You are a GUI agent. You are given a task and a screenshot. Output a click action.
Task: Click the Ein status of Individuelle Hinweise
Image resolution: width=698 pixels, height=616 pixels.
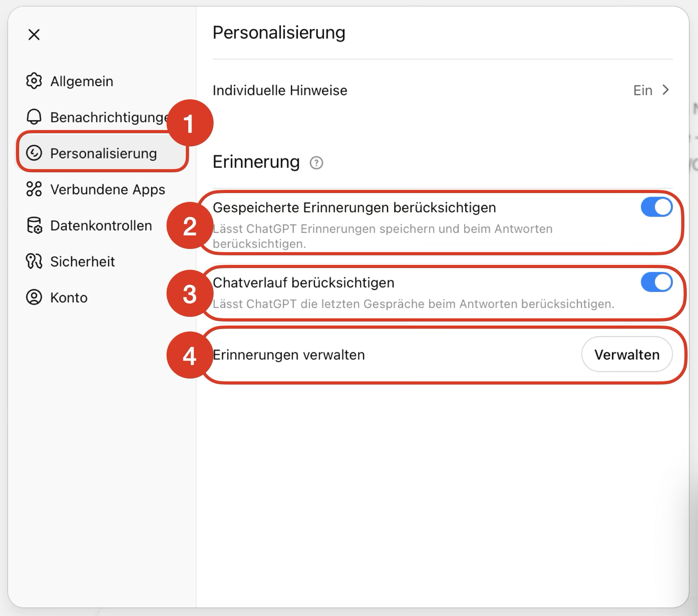pos(643,91)
